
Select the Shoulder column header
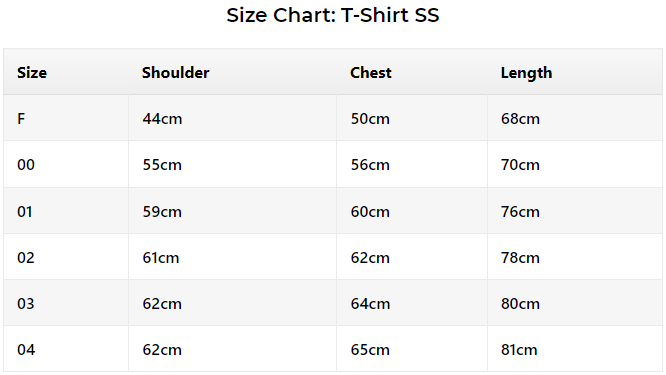175,73
